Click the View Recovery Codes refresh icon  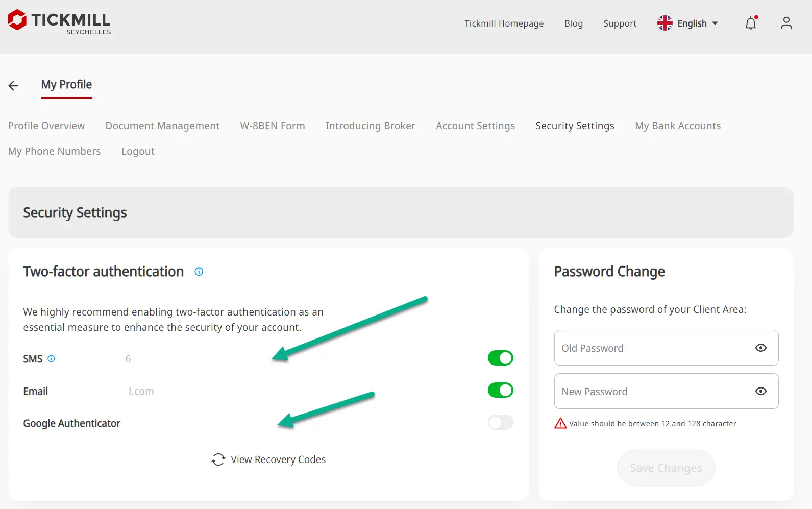click(x=218, y=459)
